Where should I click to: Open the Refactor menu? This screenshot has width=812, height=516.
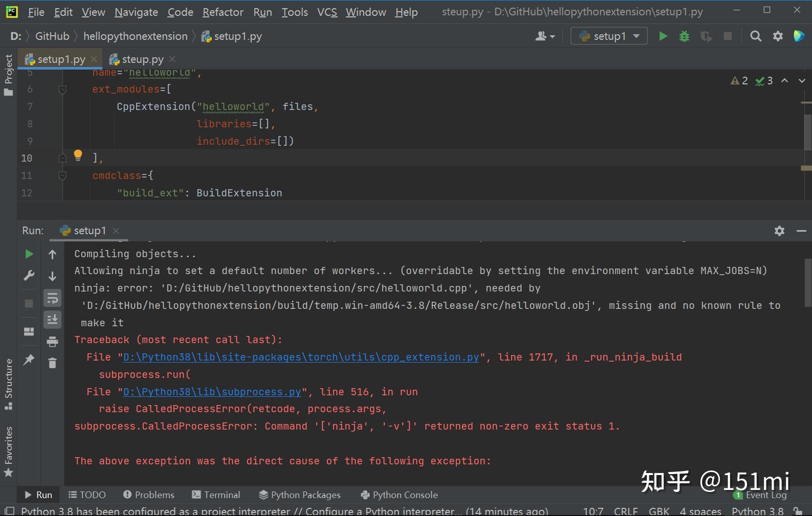pos(223,12)
